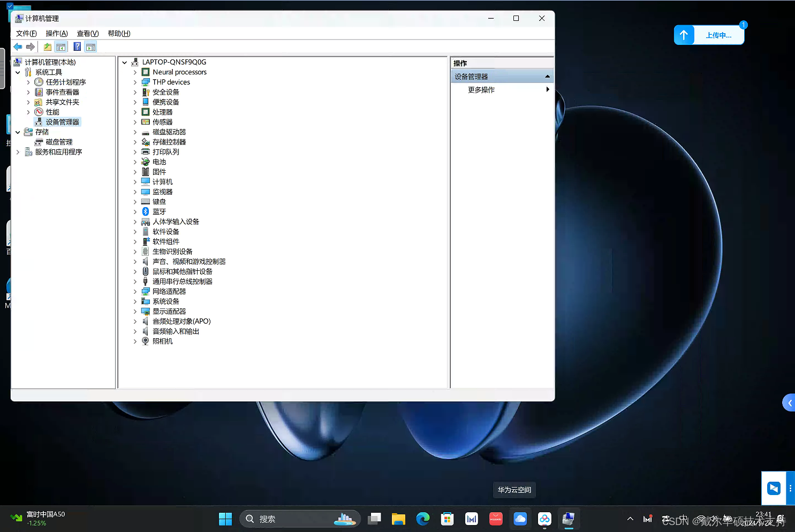This screenshot has width=795, height=532.
Task: Click the print queue (打印队列) icon
Action: (x=146, y=152)
